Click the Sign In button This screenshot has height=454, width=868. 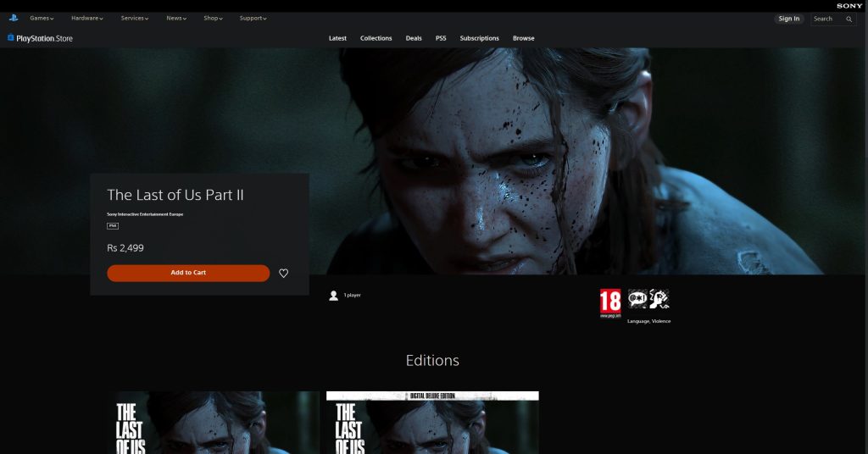(789, 19)
